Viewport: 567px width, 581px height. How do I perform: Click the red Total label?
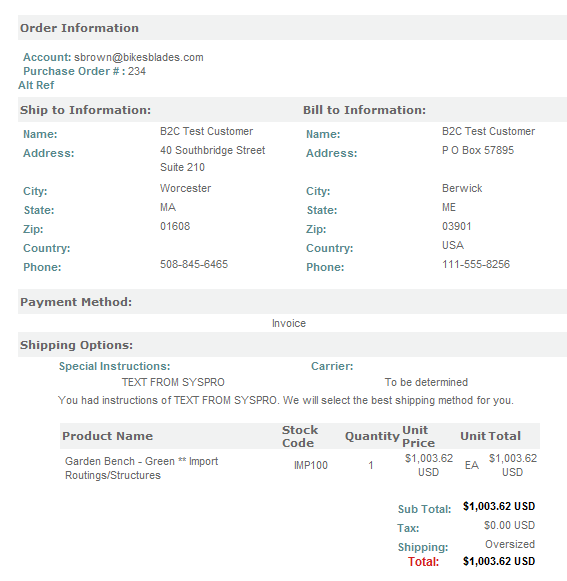[424, 562]
